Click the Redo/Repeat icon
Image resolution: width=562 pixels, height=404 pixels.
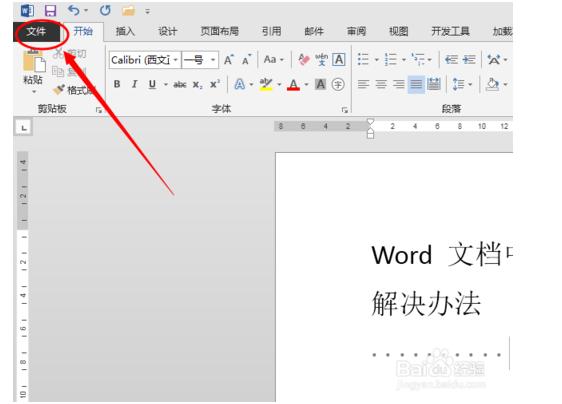pyautogui.click(x=105, y=10)
